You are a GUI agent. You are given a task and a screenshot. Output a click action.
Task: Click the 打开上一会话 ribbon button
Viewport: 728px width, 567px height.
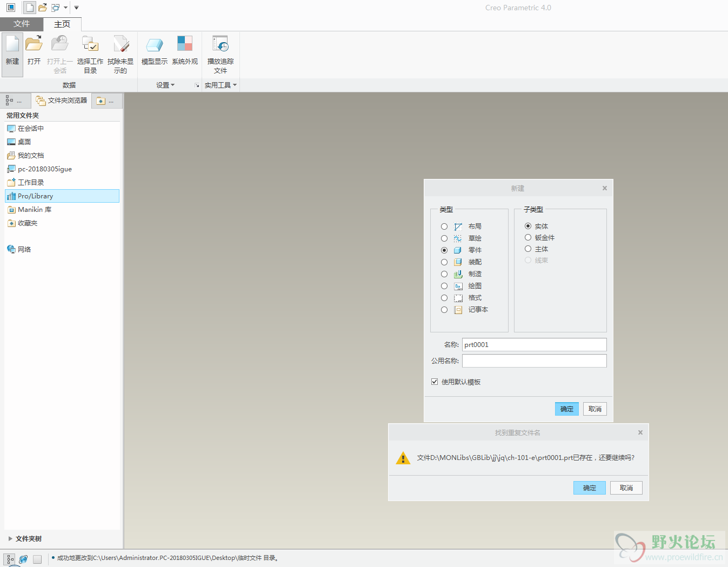(60, 54)
